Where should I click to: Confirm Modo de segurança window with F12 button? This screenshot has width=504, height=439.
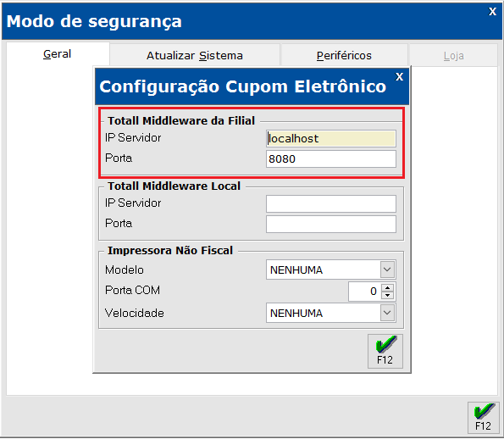(483, 418)
